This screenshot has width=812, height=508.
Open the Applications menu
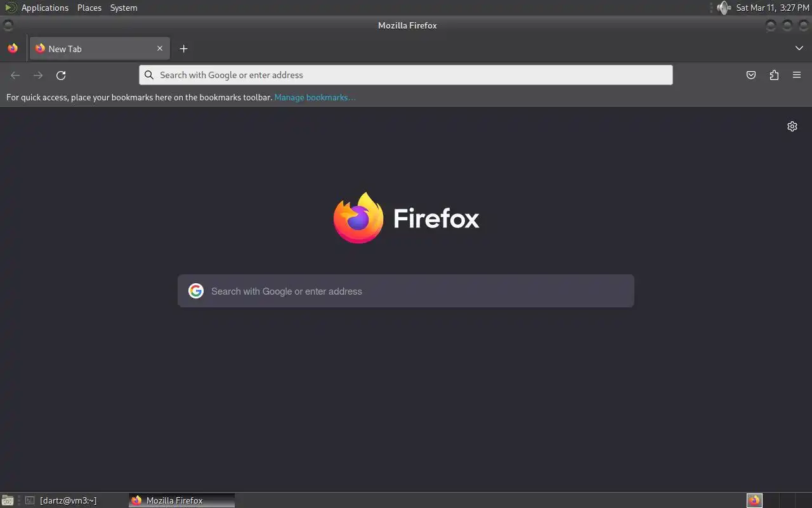(44, 8)
